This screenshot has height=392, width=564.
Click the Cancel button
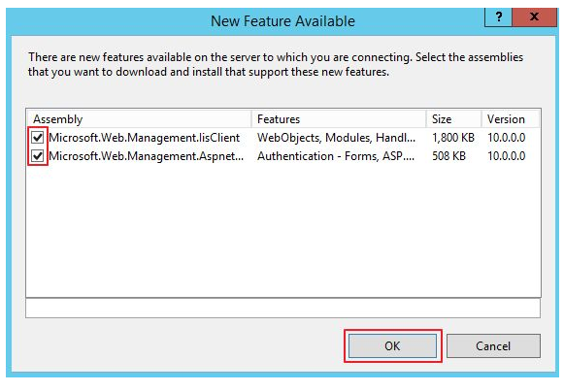(x=493, y=346)
